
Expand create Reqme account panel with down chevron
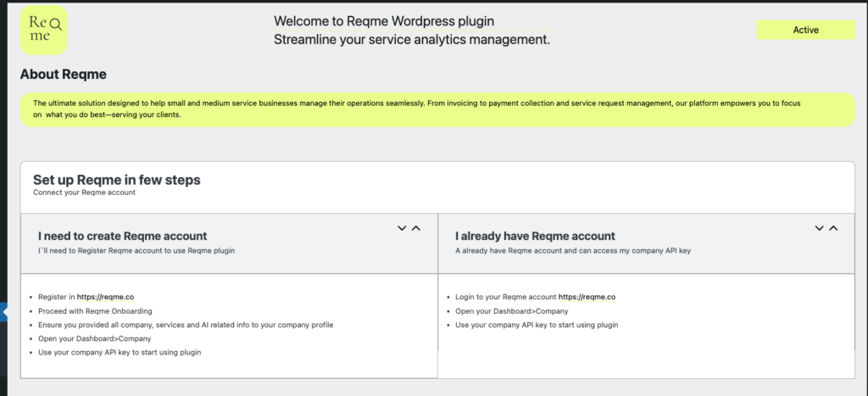[402, 228]
